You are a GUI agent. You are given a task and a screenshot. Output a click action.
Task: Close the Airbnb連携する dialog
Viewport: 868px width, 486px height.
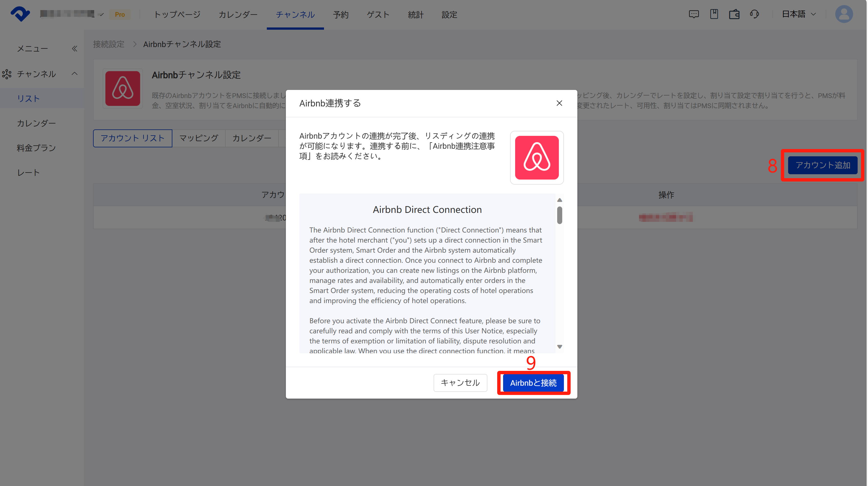point(559,103)
